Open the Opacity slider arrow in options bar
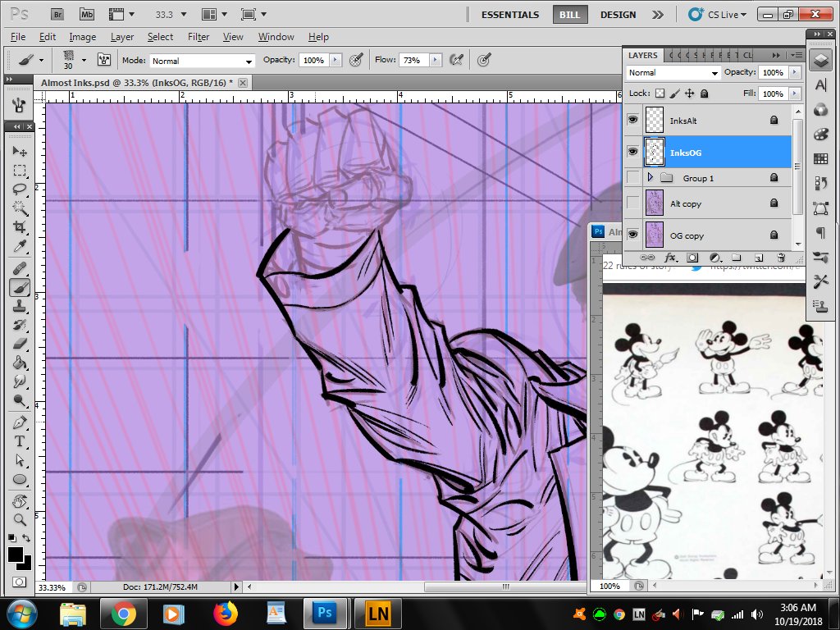Image resolution: width=840 pixels, height=630 pixels. click(336, 60)
